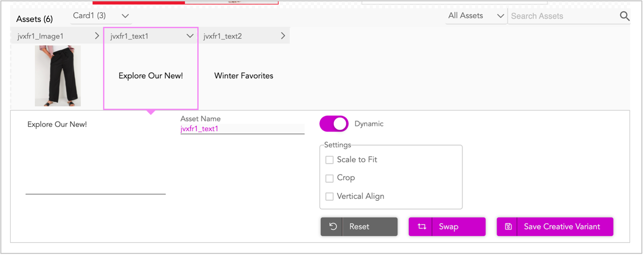Click the Reset undo arrow icon
Screen dimensions: 644x256
tap(333, 226)
